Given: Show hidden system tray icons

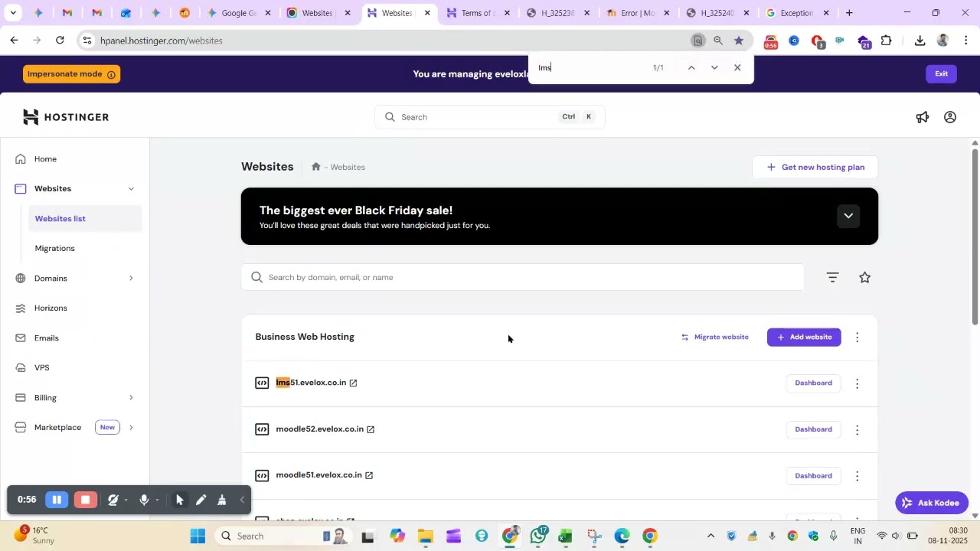Looking at the screenshot, I should click(x=710, y=536).
